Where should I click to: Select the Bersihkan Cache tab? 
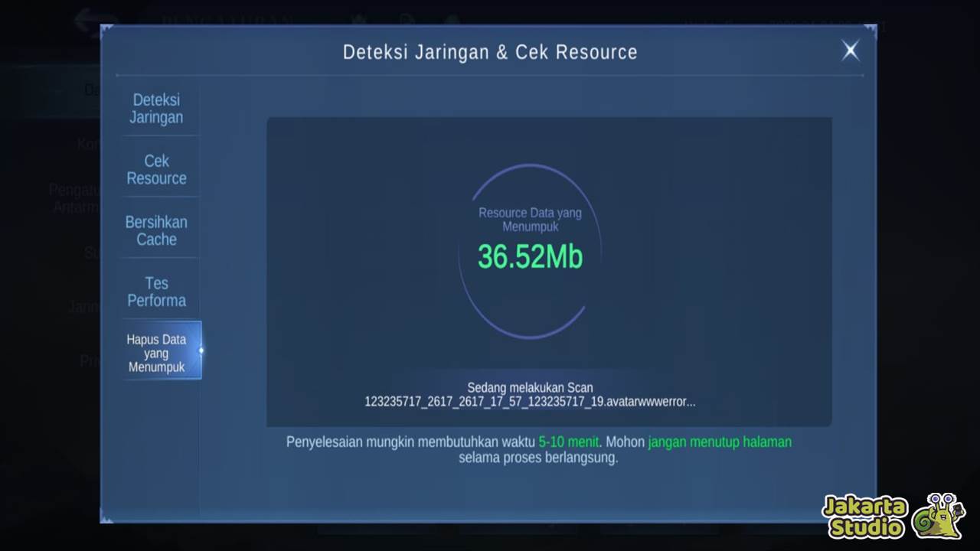coord(156,230)
